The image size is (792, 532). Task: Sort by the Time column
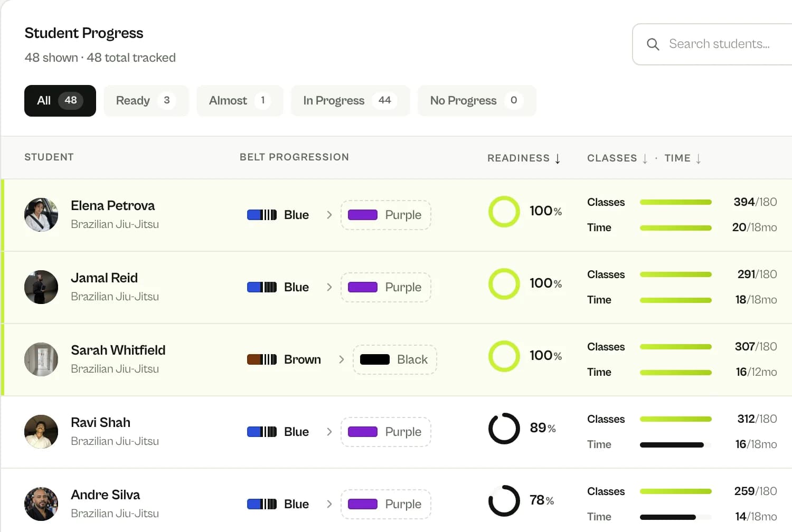pyautogui.click(x=683, y=158)
